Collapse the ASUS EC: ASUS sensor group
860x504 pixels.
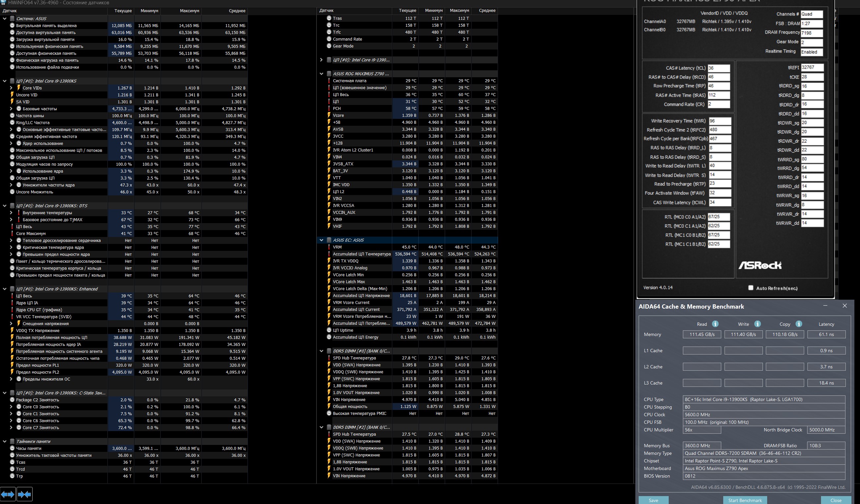point(321,240)
